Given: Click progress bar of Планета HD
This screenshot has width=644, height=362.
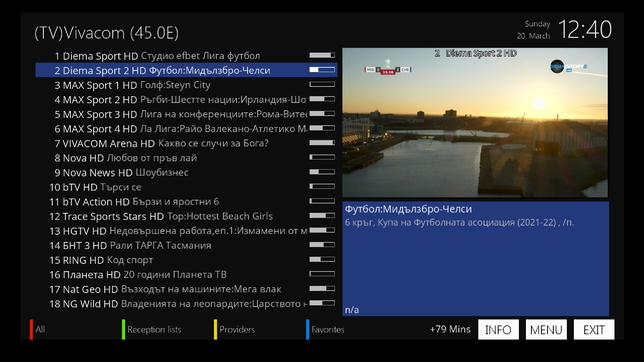Looking at the screenshot, I should 322,274.
